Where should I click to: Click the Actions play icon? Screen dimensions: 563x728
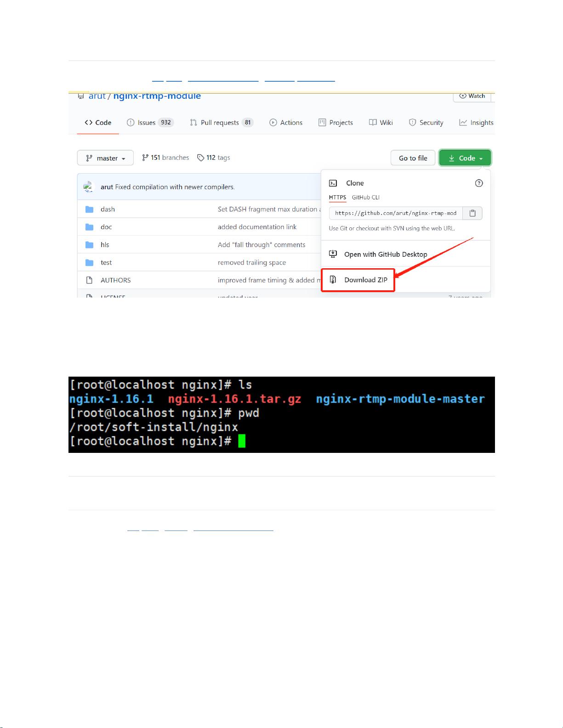(273, 123)
